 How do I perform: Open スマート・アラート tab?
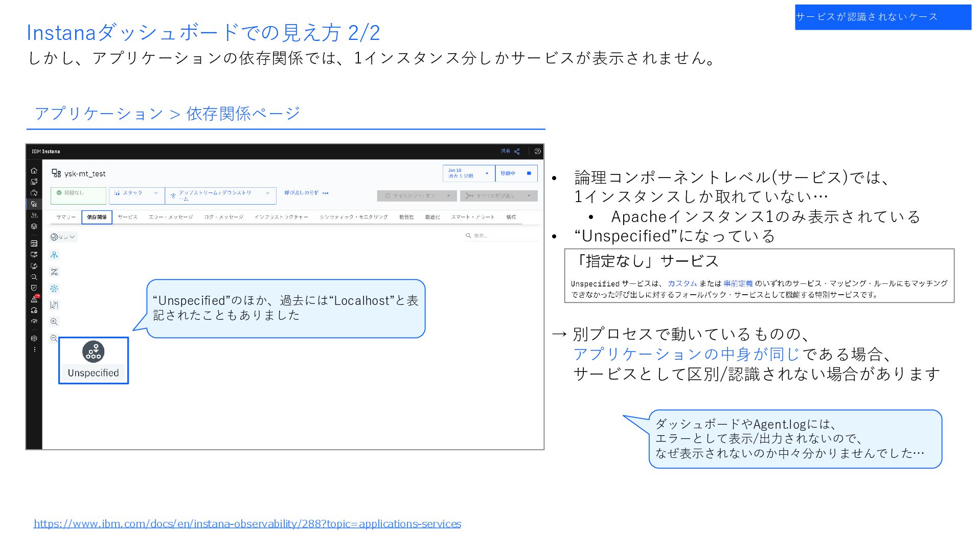[x=472, y=217]
